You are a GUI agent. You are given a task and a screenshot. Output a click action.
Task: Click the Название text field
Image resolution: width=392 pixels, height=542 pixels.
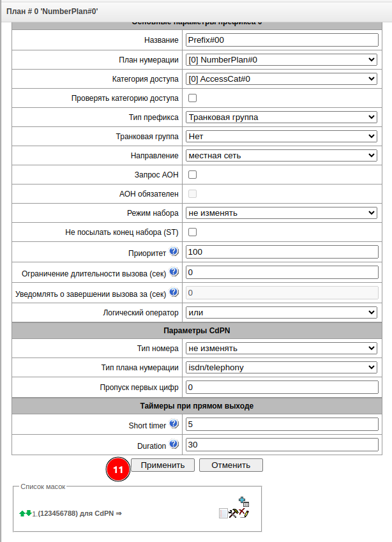click(282, 40)
